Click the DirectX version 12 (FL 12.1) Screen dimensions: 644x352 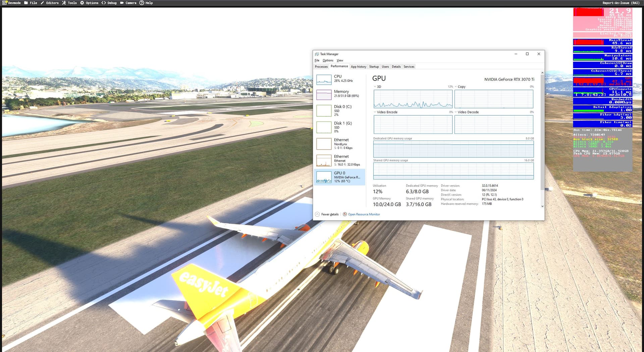(489, 195)
